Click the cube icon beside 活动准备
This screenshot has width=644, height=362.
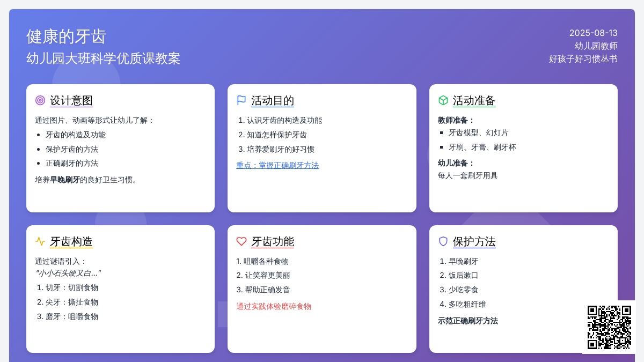tap(443, 100)
